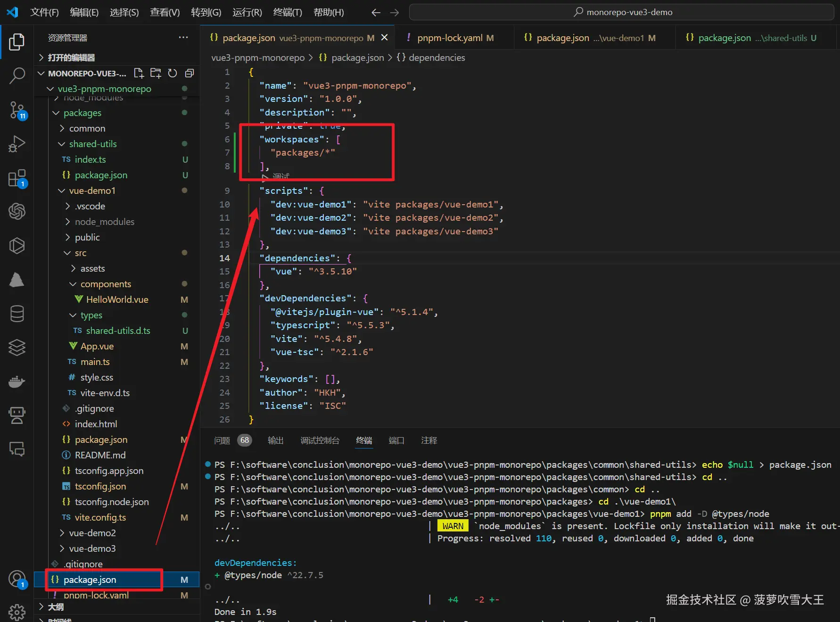Open index.html in explorer
Viewport: 840px width, 622px height.
pyautogui.click(x=96, y=424)
